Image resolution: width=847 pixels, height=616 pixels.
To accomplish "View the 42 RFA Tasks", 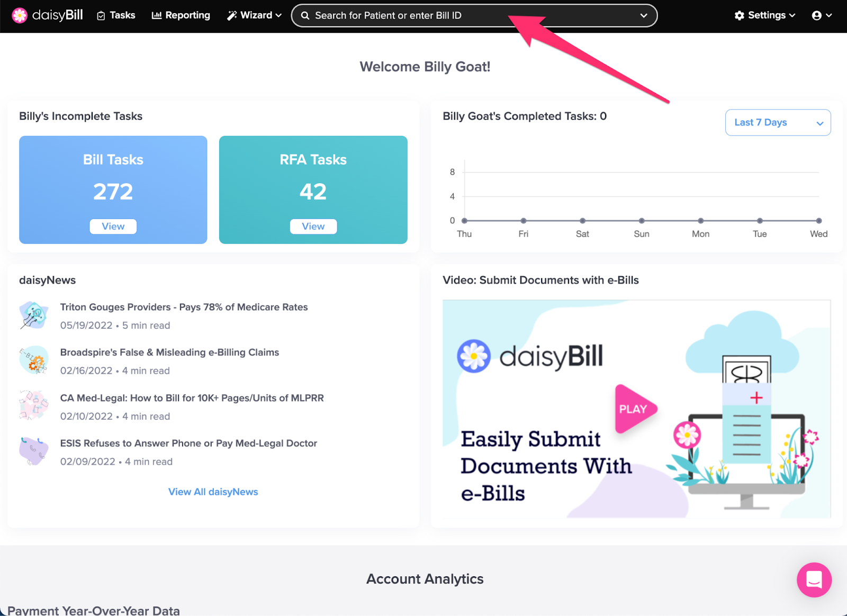I will [x=313, y=226].
